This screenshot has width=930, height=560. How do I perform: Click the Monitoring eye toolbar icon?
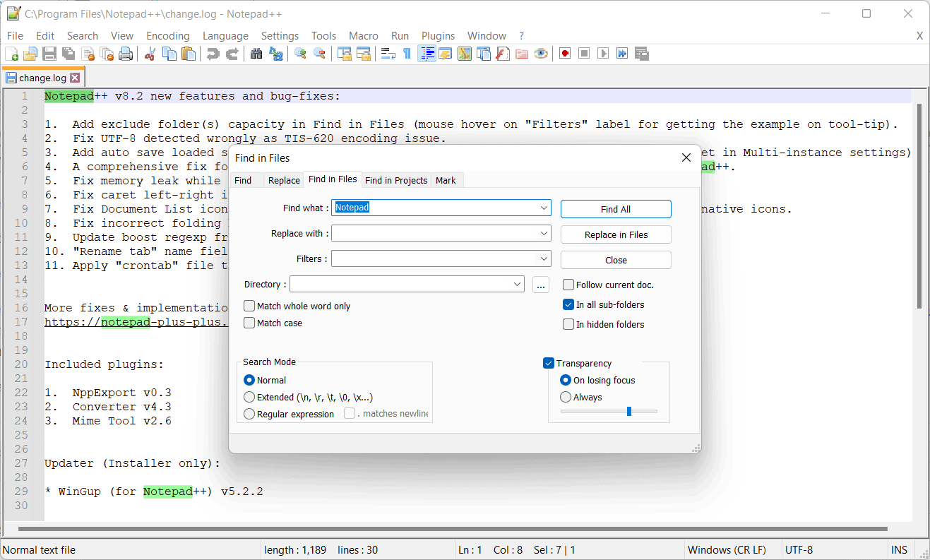(541, 54)
